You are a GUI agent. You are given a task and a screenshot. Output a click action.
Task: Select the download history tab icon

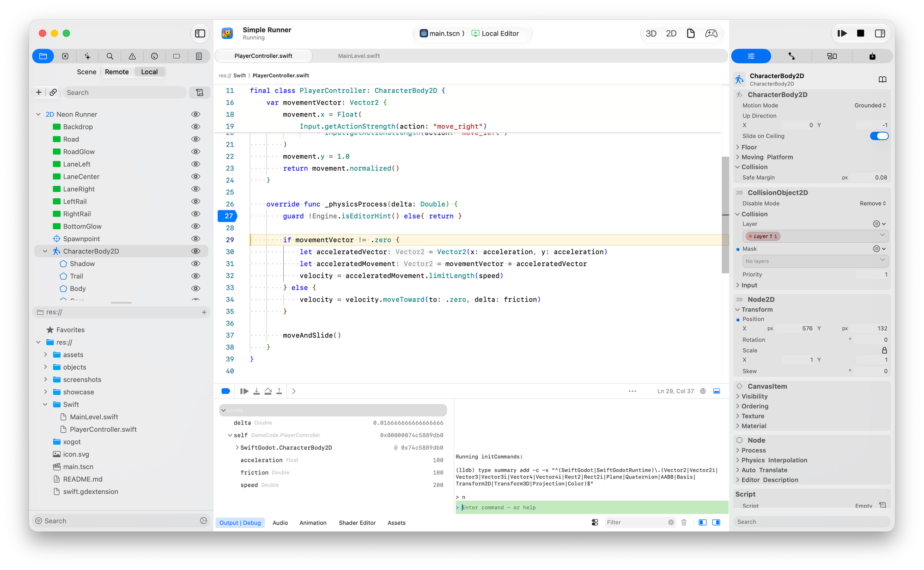point(872,56)
